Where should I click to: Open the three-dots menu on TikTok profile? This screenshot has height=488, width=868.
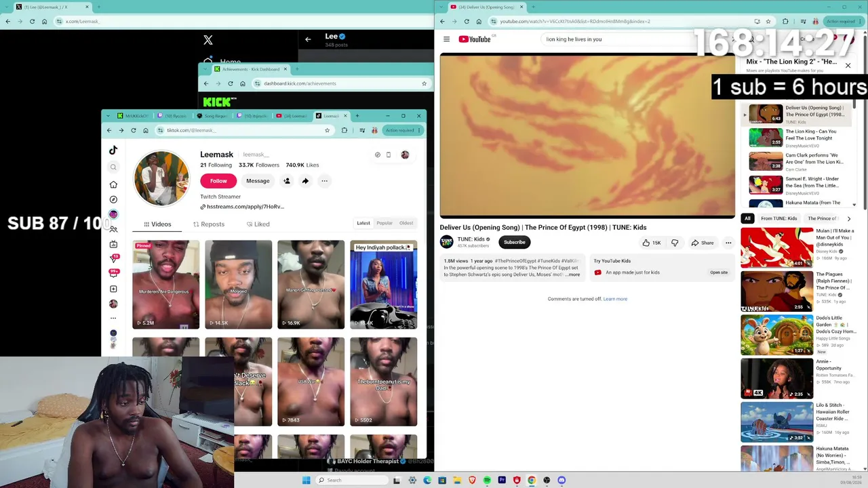(324, 181)
